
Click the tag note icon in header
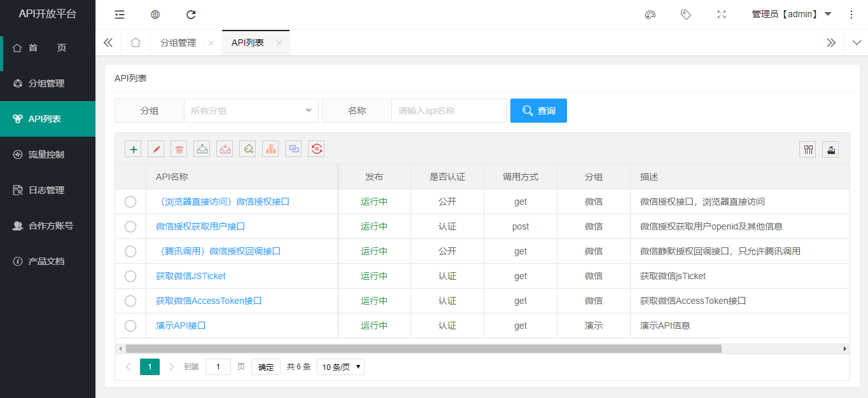coord(685,15)
